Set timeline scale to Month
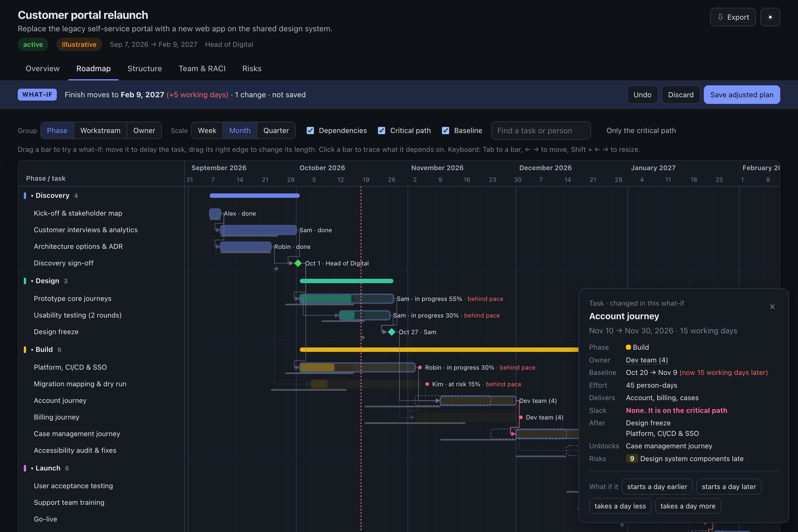The width and height of the screenshot is (798, 532). 240,131
